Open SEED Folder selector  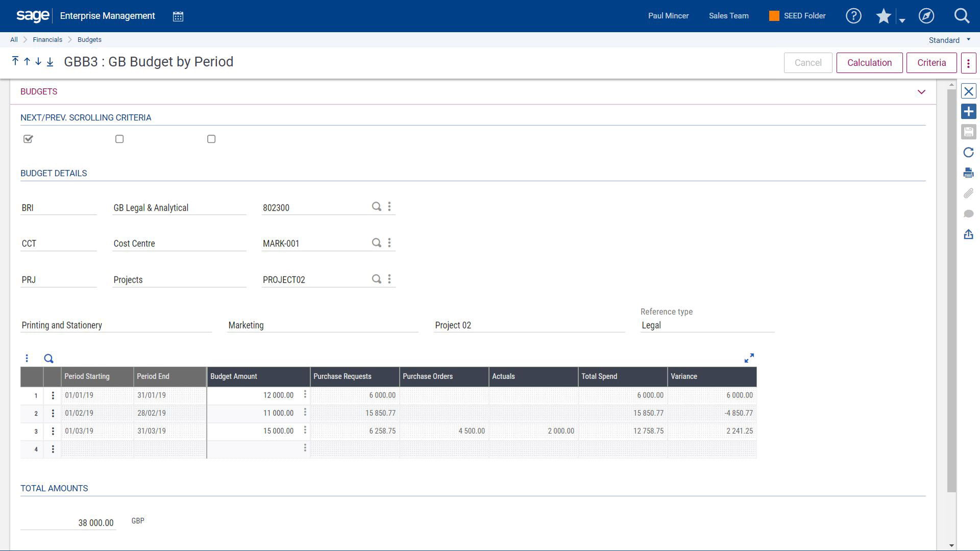coord(797,16)
